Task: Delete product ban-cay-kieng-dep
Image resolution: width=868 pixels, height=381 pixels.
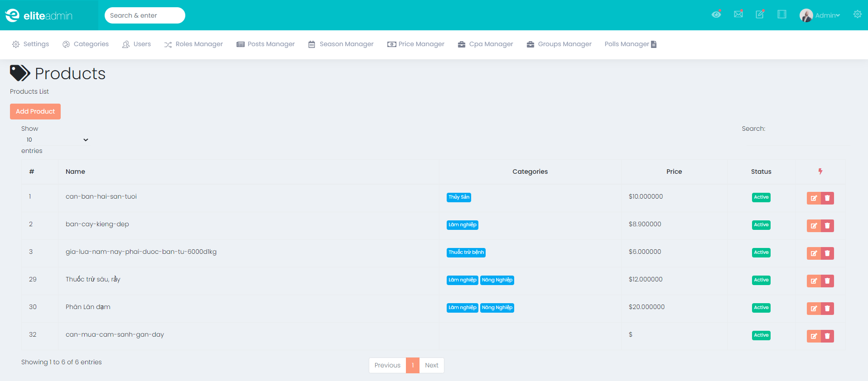Action: tap(827, 226)
